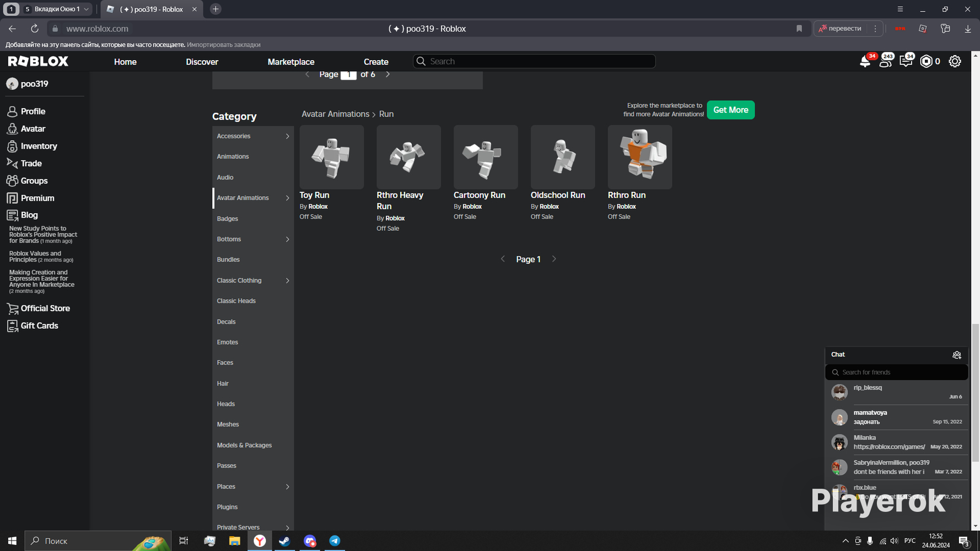Screen dimensions: 980x551
Task: Click the Roblox search field
Action: coord(534,61)
